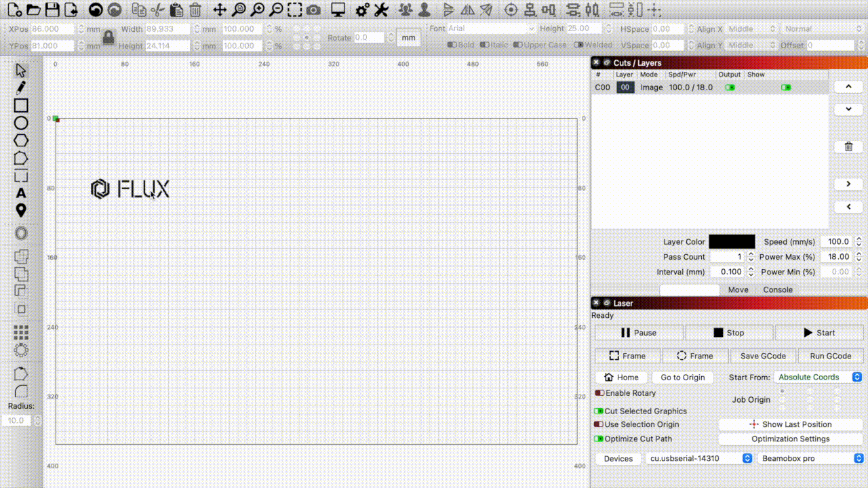Viewport: 868px width, 488px height.
Task: Click the black Layer Color swatch
Action: point(732,242)
